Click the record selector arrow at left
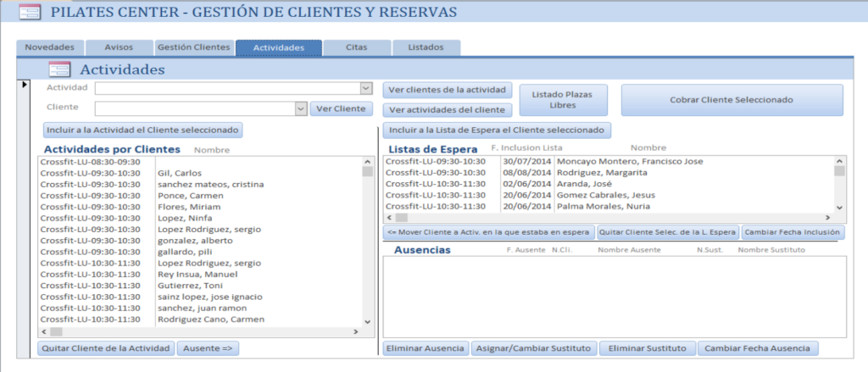This screenshot has height=372, width=868. [25, 85]
